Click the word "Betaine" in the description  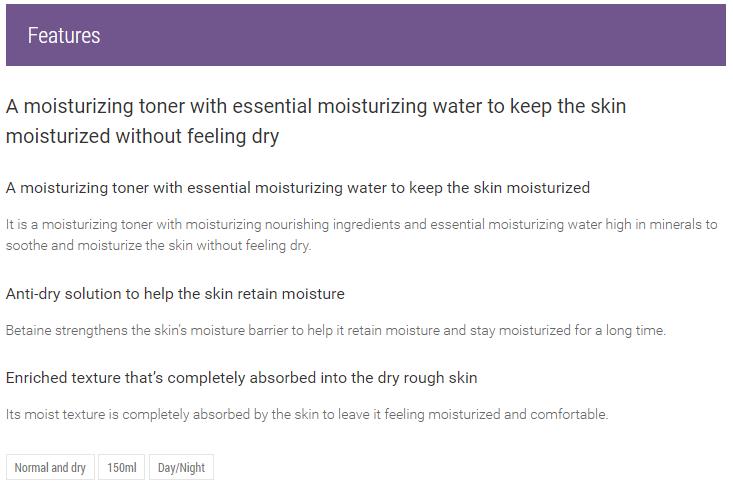tap(30, 330)
